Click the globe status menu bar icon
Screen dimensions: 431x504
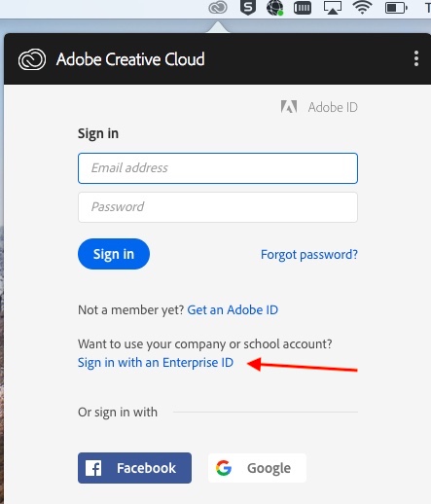pyautogui.click(x=274, y=8)
